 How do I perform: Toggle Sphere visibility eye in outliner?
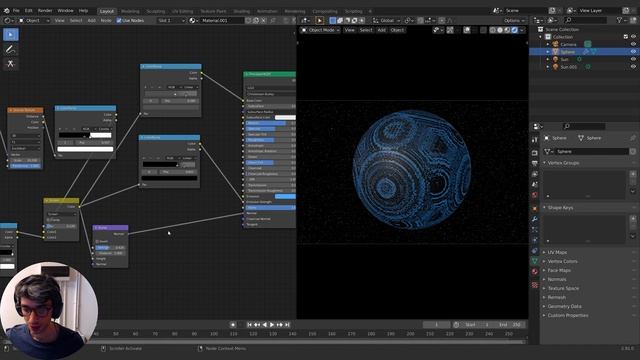pos(633,52)
